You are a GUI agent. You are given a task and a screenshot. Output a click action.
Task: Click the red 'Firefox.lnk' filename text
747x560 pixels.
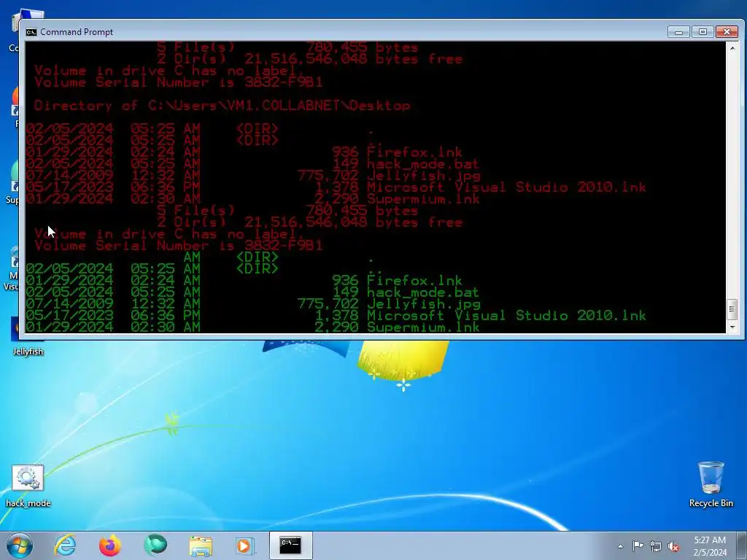(x=414, y=152)
